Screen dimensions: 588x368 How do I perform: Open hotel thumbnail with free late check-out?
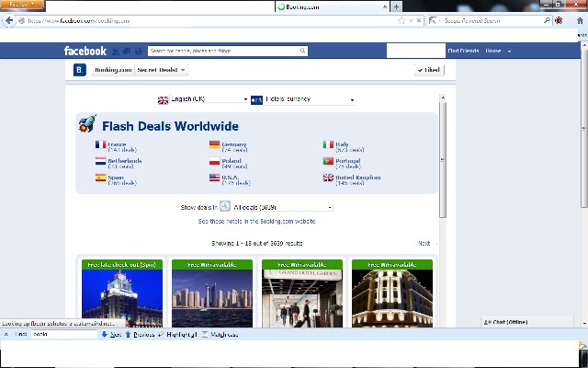122,298
